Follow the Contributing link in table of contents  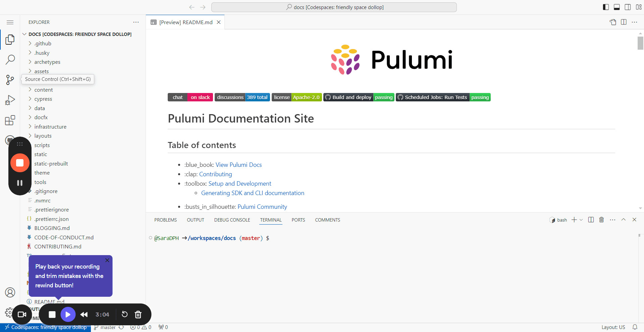coord(215,174)
